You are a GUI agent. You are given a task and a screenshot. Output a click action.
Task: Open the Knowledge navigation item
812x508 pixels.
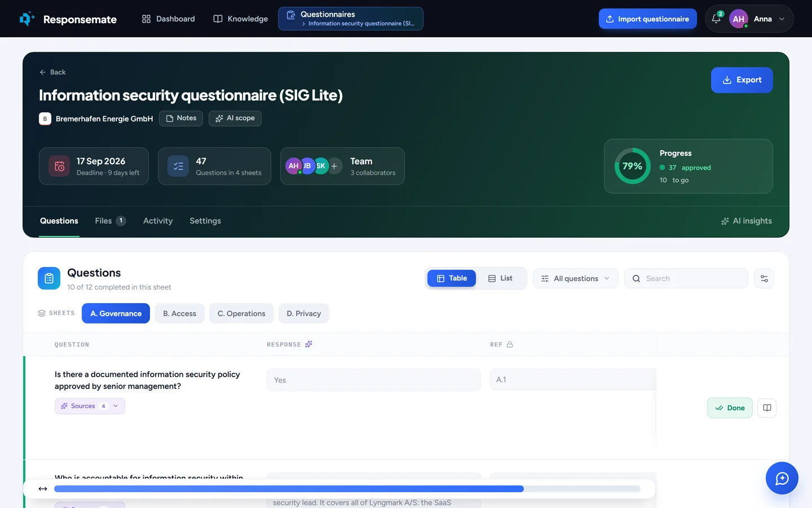click(240, 19)
